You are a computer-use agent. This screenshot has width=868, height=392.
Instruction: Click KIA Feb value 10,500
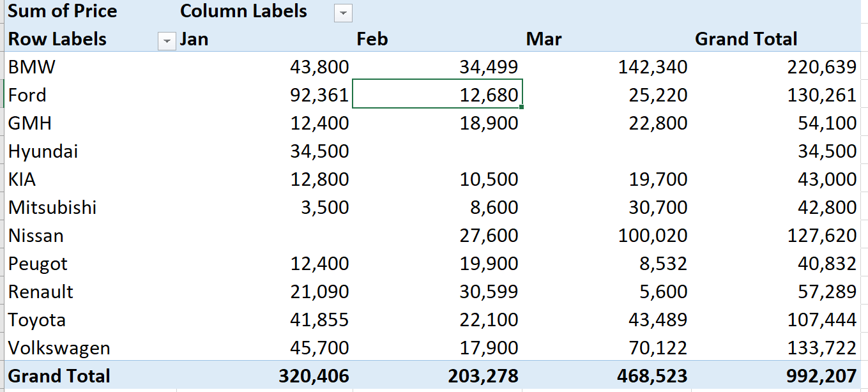coord(489,179)
